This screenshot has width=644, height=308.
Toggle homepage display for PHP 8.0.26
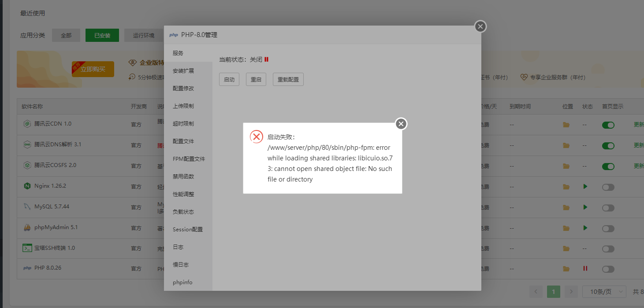coord(608,269)
